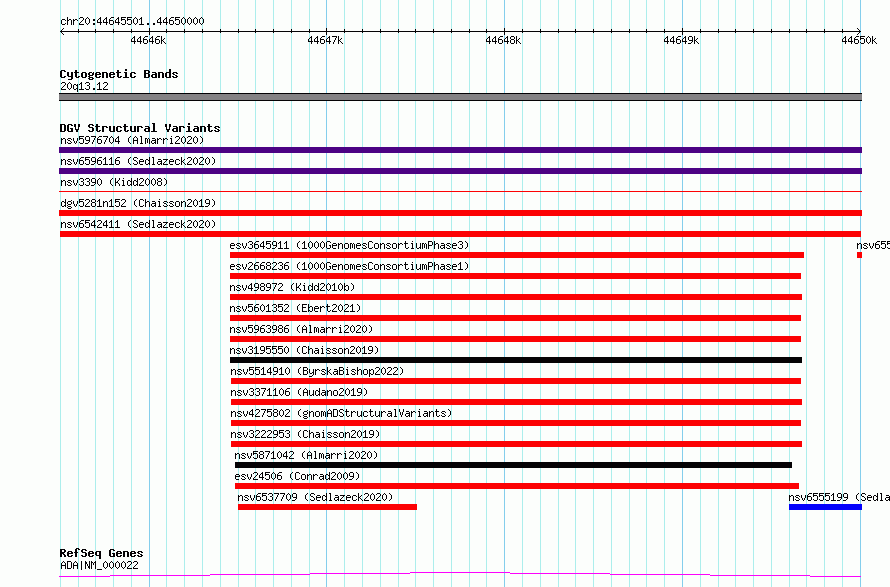Open the nsv5871042 (Almarri2020) label

point(306,455)
